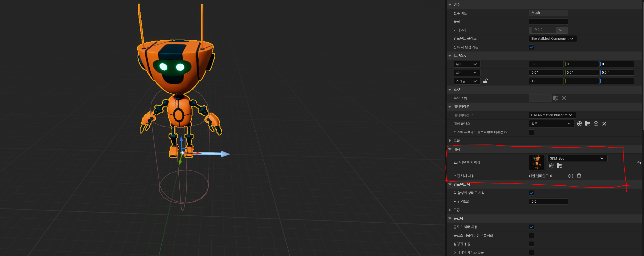Browse to parent socket asset icon
644x256 pixels.
click(556, 98)
